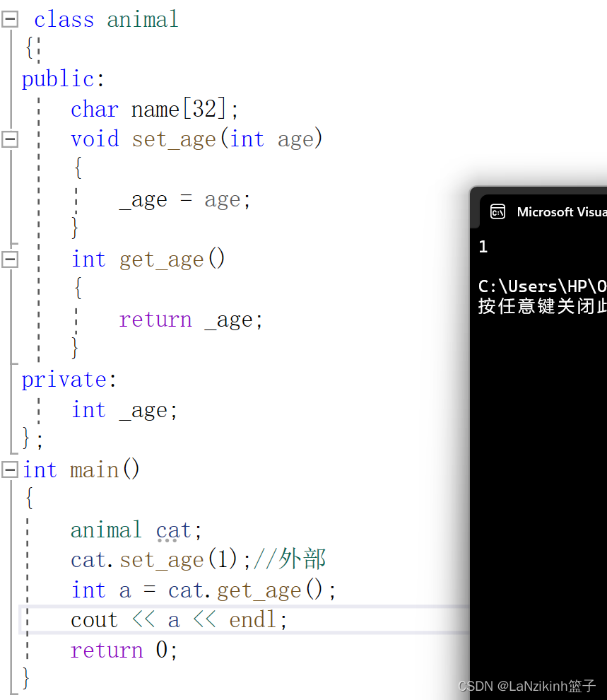Click the 'int _age;' member declaration
Image resolution: width=607 pixels, height=700 pixels.
(x=124, y=410)
